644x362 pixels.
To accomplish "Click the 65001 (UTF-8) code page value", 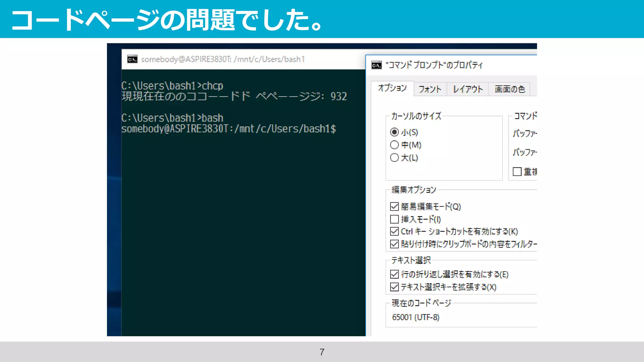I will (415, 317).
